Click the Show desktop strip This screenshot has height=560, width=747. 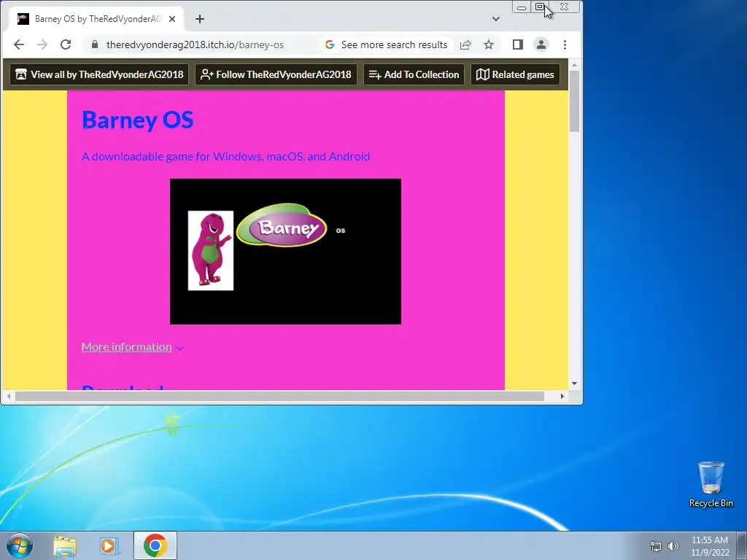tap(742, 545)
